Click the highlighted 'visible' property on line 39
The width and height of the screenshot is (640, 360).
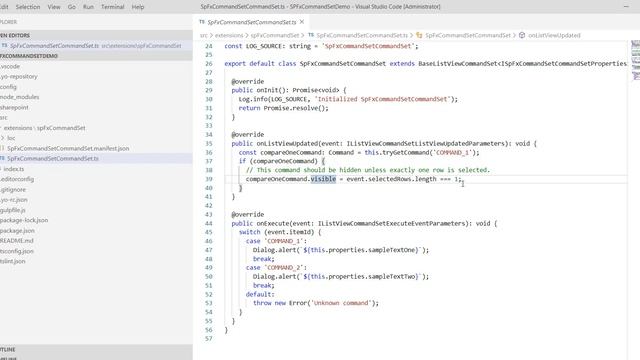pos(323,179)
